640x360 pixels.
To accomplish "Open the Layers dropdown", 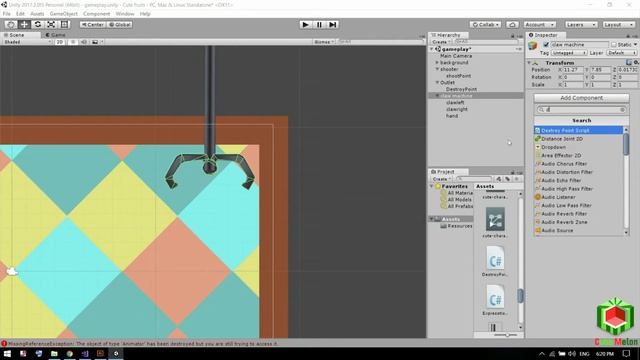I will pos(581,24).
